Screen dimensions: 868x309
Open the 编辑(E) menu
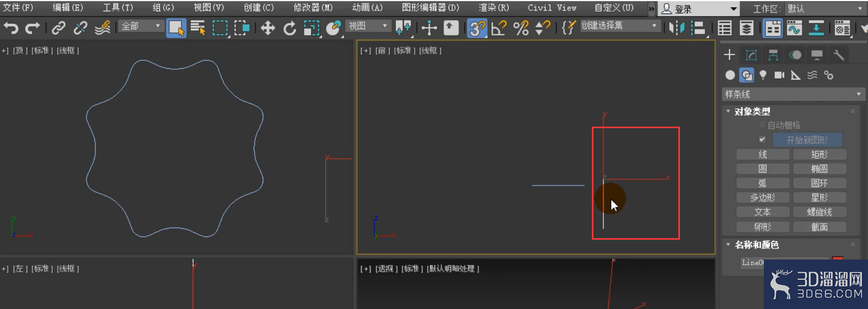pyautogui.click(x=68, y=8)
